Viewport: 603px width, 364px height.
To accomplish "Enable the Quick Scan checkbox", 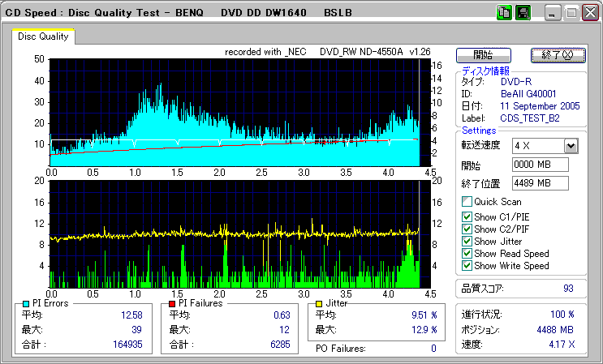I will [467, 202].
